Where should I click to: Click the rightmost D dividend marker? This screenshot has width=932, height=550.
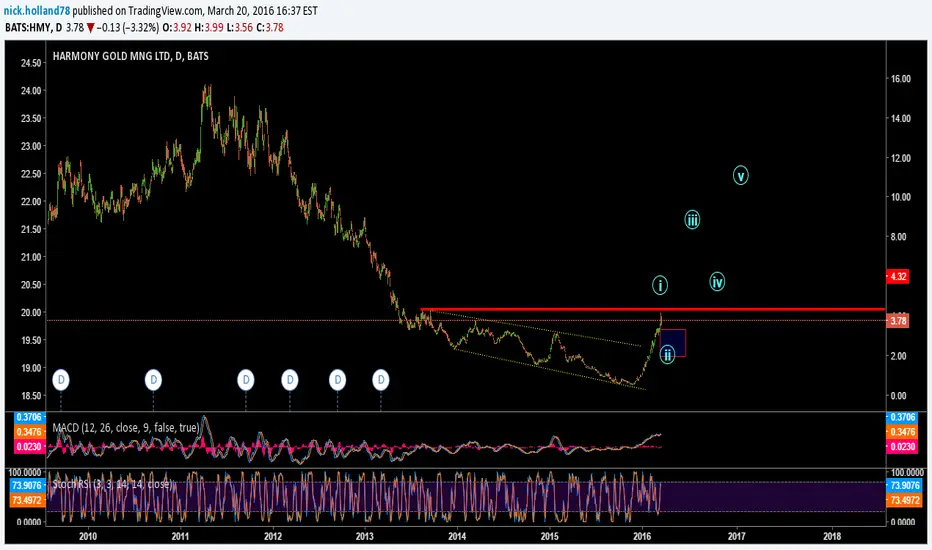380,379
